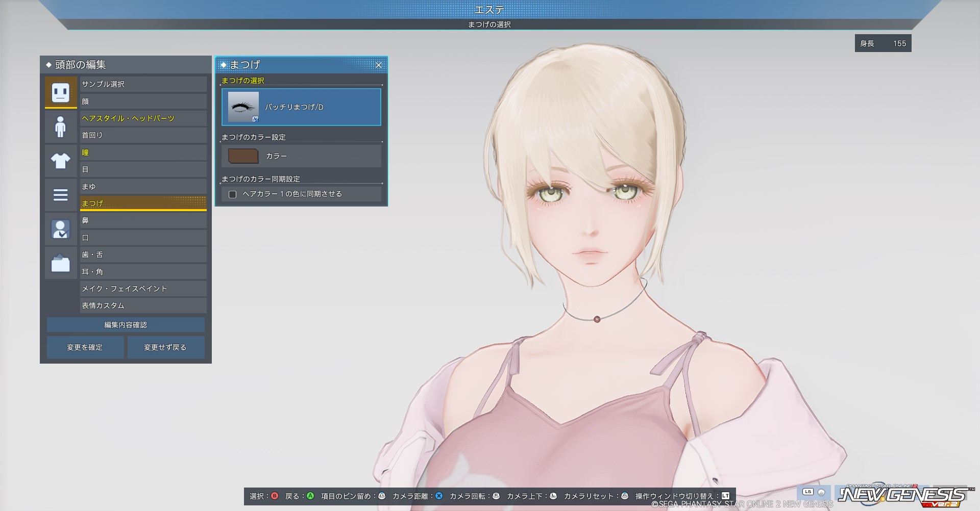Select the head editing face icon
This screenshot has width=980, height=511.
(x=61, y=92)
